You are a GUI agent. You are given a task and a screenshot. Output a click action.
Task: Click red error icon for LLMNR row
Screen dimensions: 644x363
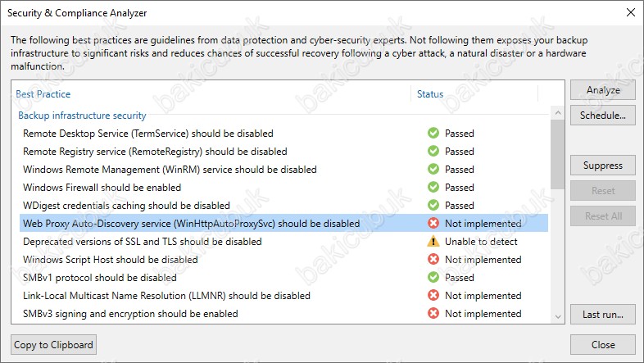(433, 295)
